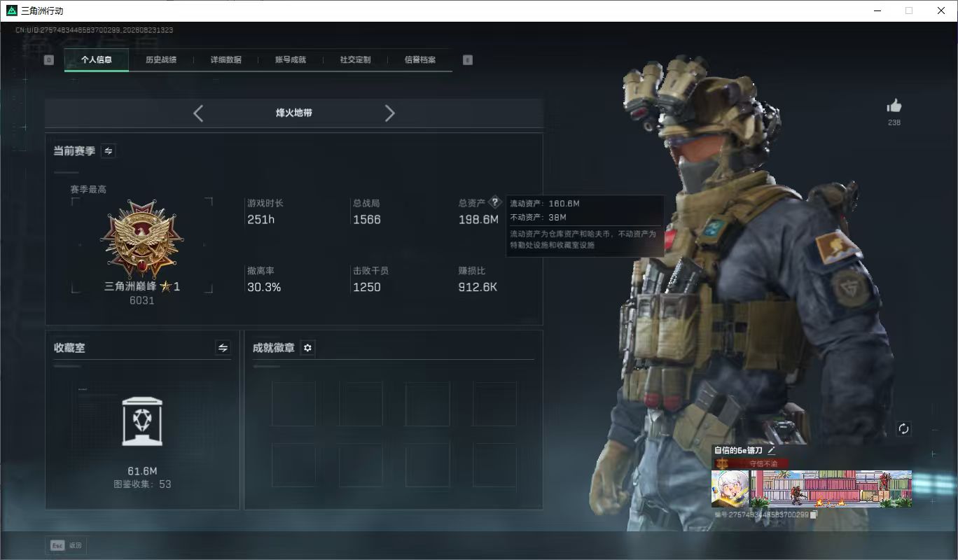Image resolution: width=958 pixels, height=560 pixels.
Task: Click the 击败干员 value 1250
Action: (367, 287)
